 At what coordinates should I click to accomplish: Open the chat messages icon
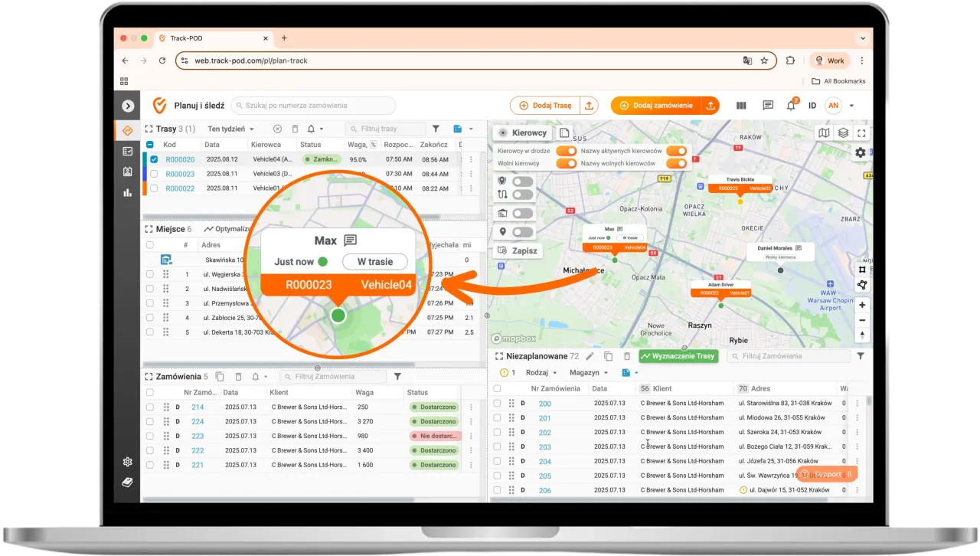pos(768,106)
